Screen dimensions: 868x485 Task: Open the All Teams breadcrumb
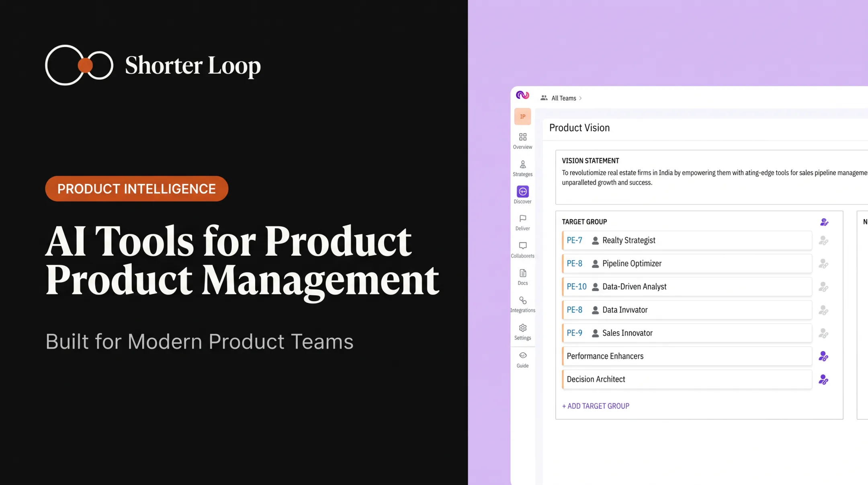pos(563,98)
